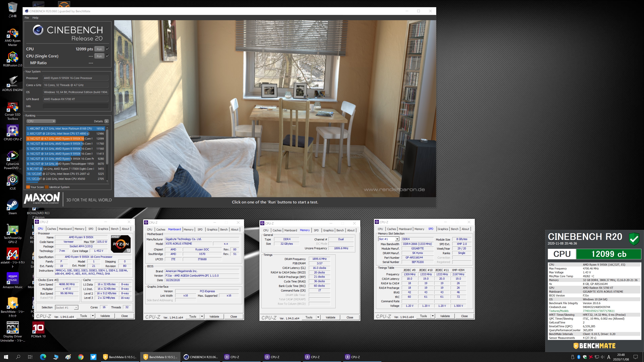Open the Ranking CPU dropdown in Cinebench
This screenshot has width=644, height=362.
click(41, 121)
